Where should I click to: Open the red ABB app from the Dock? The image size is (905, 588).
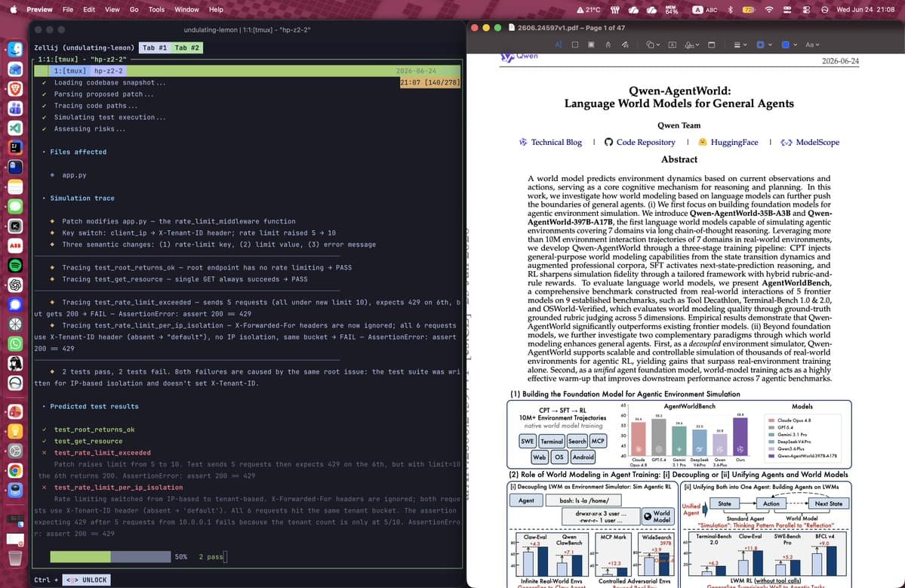[16, 246]
